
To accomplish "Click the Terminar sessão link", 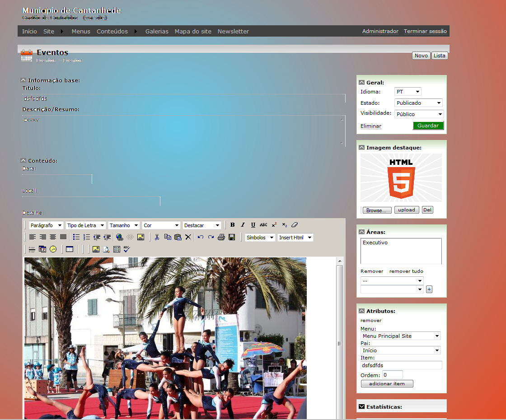I will [x=425, y=31].
